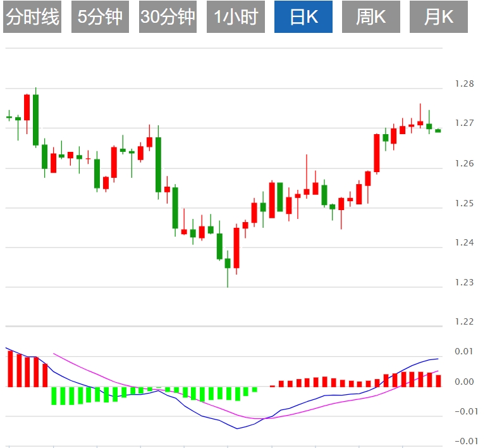Select the 5分钟 chart tab
The width and height of the screenshot is (490, 448).
click(100, 17)
